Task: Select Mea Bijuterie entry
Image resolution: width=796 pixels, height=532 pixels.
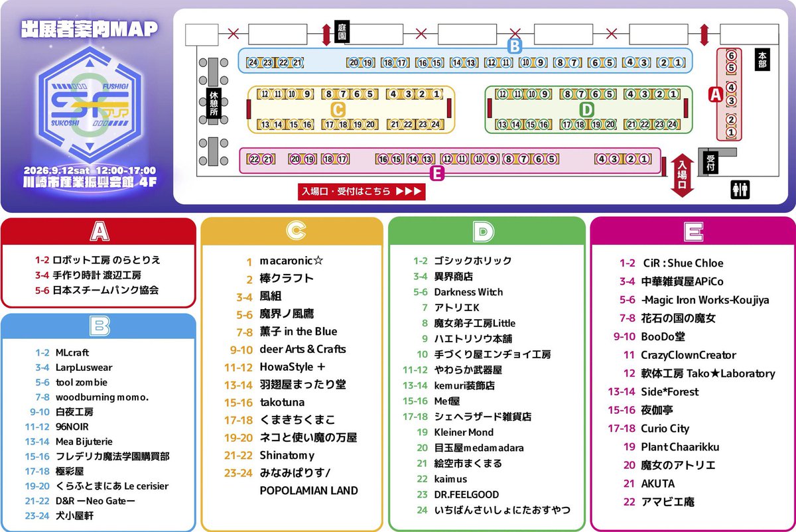Action: click(x=84, y=441)
